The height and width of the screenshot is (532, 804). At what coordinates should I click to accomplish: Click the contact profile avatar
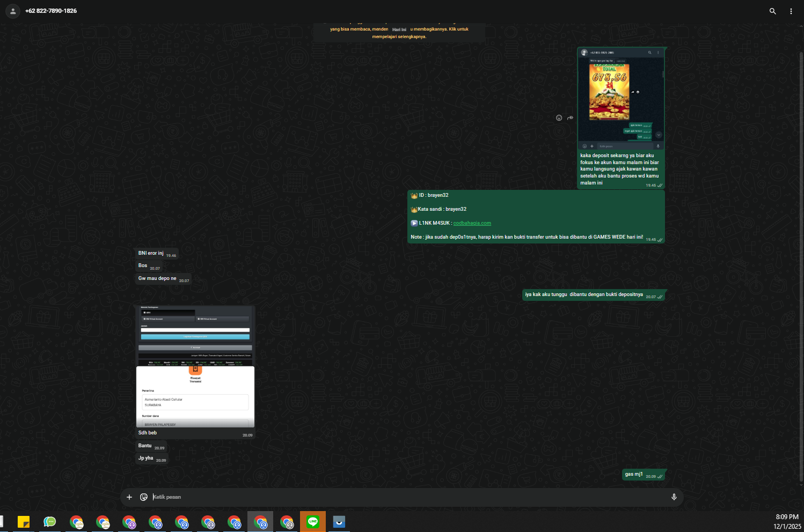pyautogui.click(x=13, y=11)
